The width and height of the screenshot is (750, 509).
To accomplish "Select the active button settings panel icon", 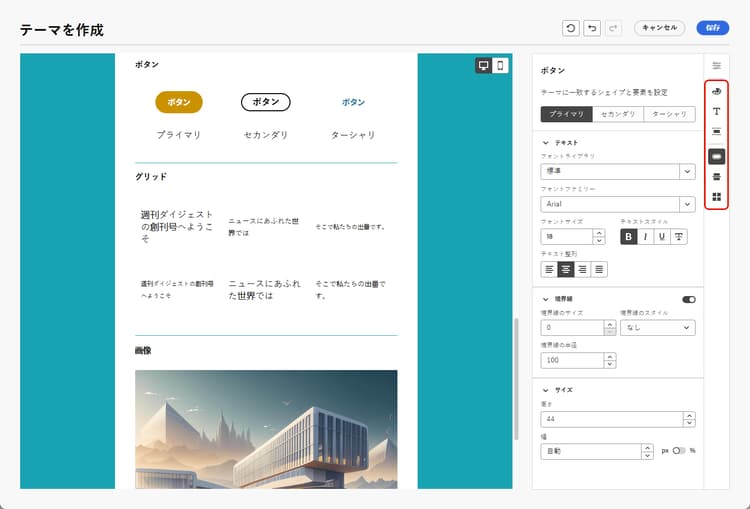I will (716, 156).
